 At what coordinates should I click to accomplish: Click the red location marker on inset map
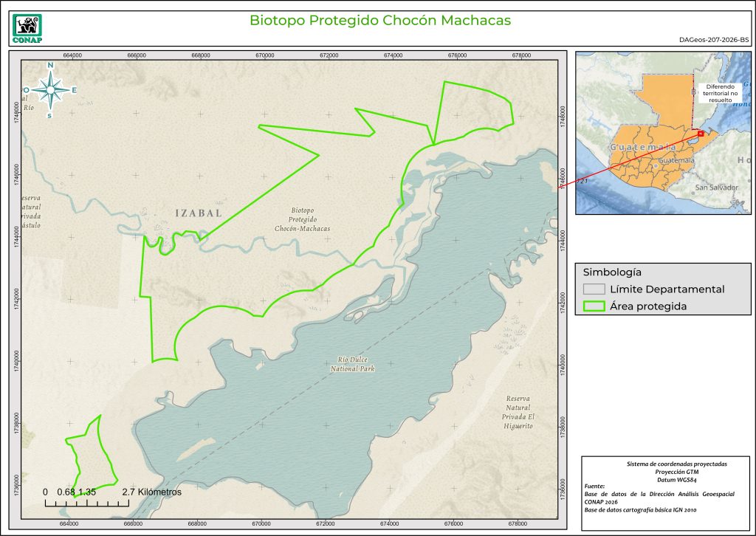click(x=700, y=134)
